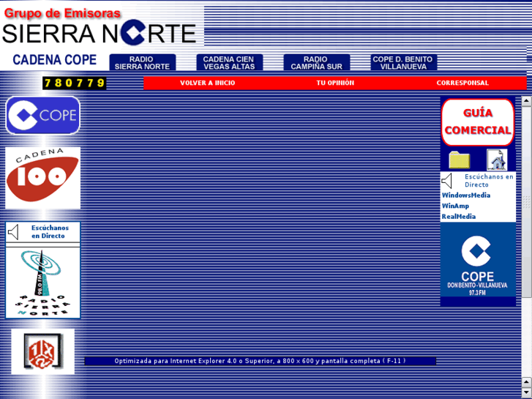Go to Radio Sierra Norte tab
This screenshot has width=532, height=399.
142,62
